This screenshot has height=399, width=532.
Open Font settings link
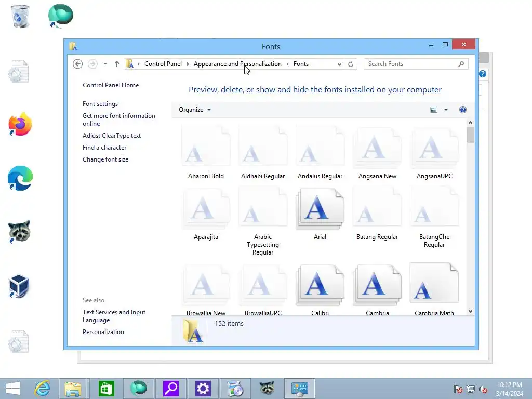click(100, 104)
